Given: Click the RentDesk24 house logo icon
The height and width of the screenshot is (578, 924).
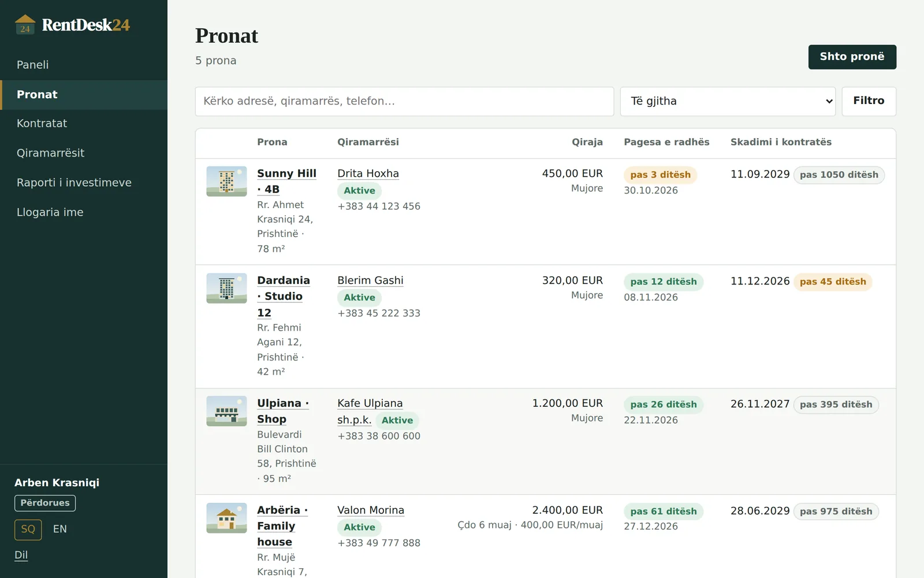Looking at the screenshot, I should click(x=25, y=25).
